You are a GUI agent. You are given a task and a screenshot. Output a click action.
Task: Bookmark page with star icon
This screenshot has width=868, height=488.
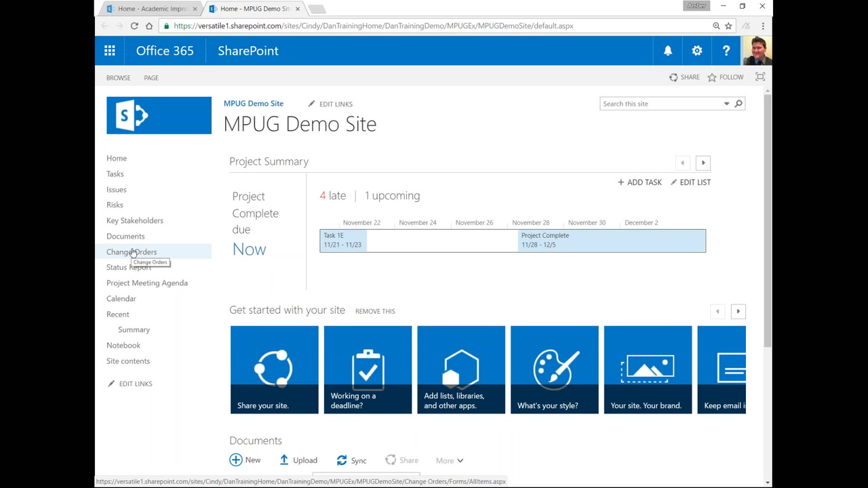[728, 26]
